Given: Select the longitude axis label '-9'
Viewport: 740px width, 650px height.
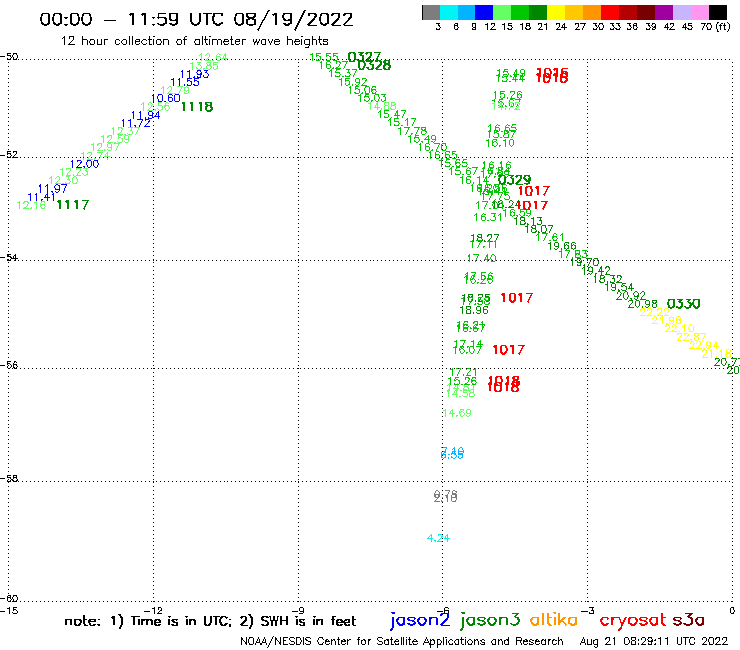Looking at the screenshot, I should point(299,611).
